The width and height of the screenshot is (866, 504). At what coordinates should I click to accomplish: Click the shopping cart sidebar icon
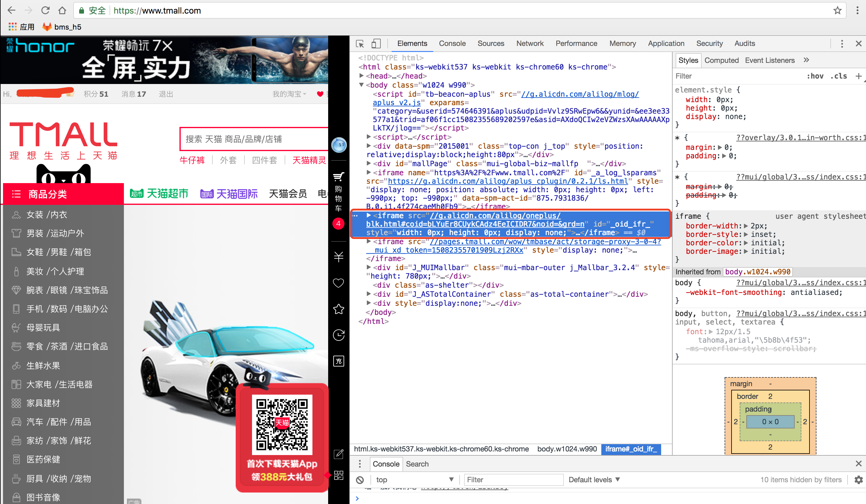pyautogui.click(x=338, y=177)
